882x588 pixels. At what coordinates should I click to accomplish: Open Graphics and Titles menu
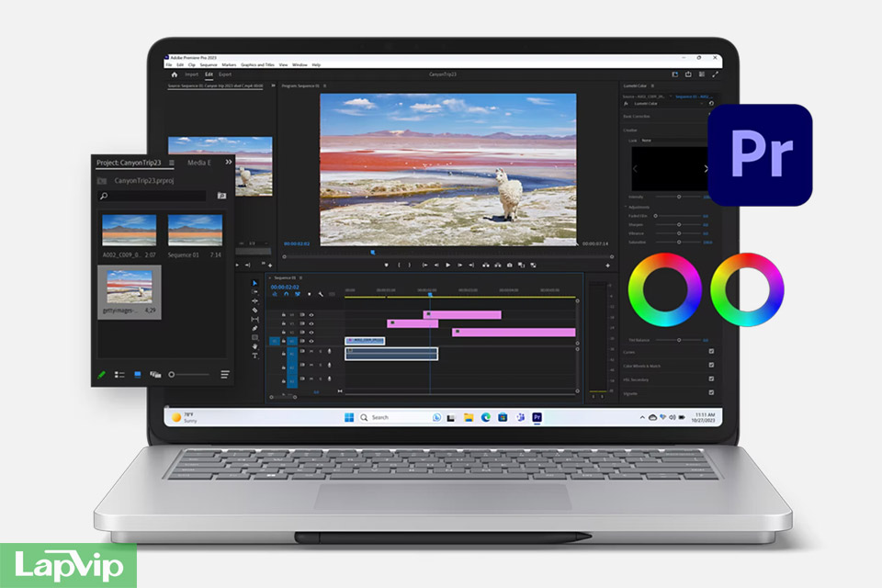point(257,65)
